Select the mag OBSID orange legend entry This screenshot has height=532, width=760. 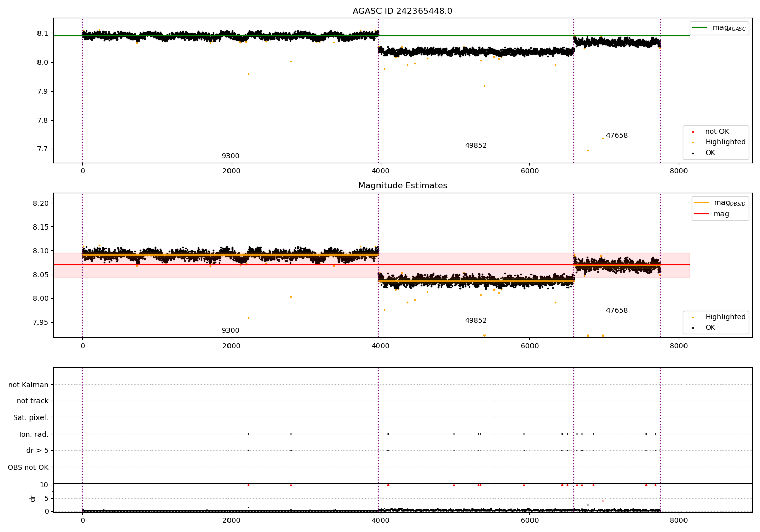(x=719, y=203)
